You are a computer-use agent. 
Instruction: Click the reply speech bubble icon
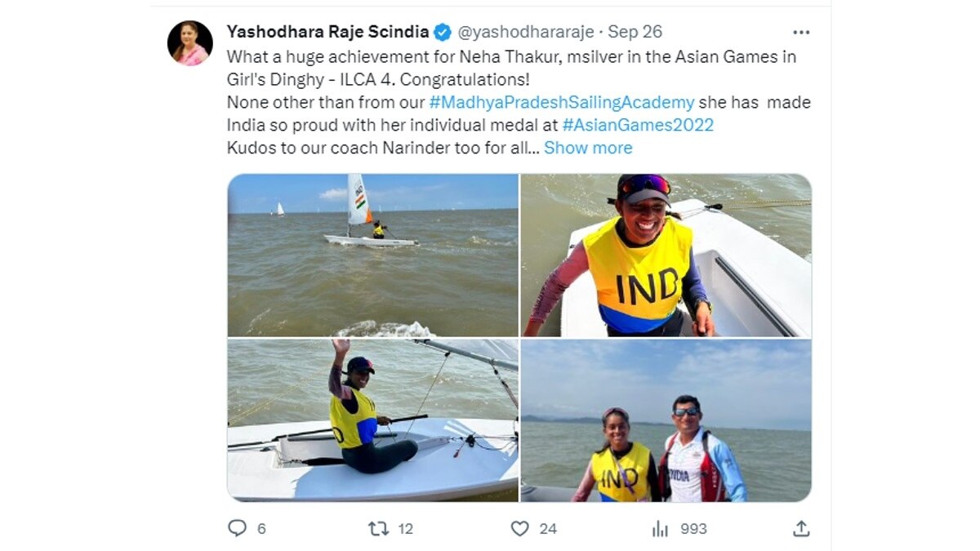237,528
